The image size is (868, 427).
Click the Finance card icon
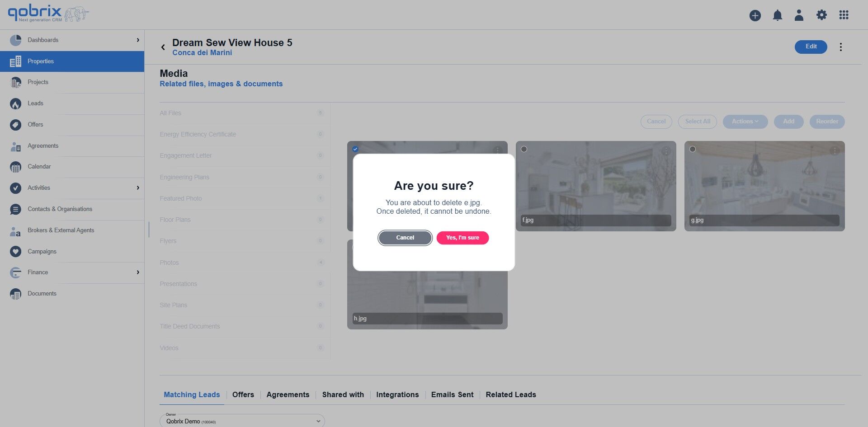15,272
